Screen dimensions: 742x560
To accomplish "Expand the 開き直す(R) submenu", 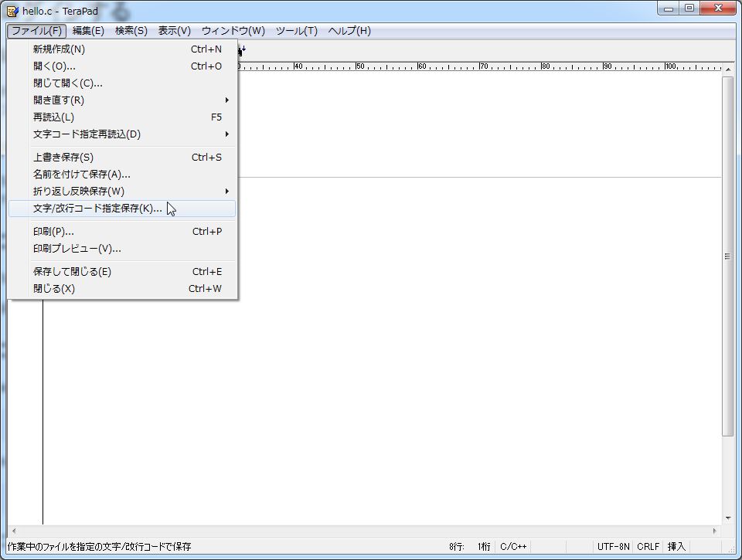I will tap(122, 100).
